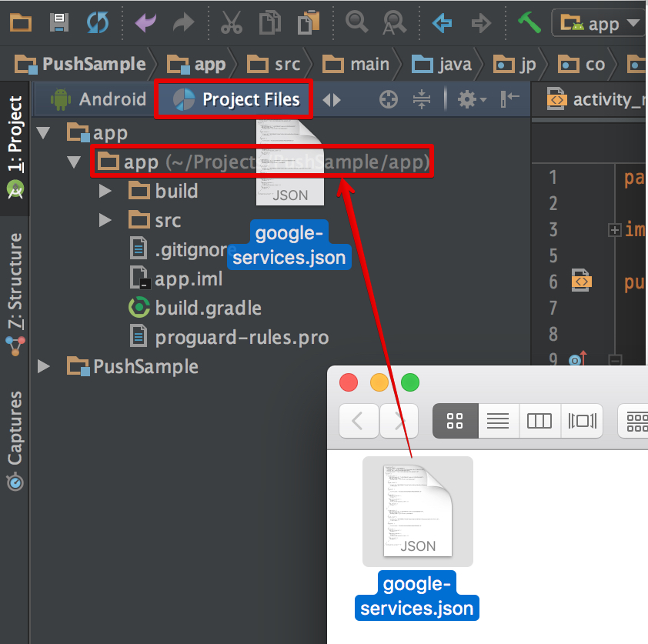Click the co breadcrumb item
The image size is (648, 644).
[582, 65]
